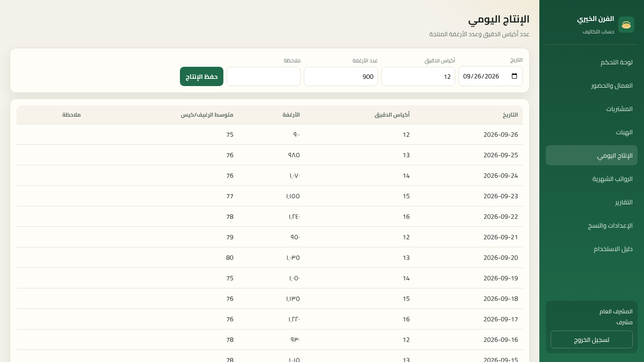Click the bakery bread logo icon
Viewport: 644px width, 362px height.
(626, 25)
